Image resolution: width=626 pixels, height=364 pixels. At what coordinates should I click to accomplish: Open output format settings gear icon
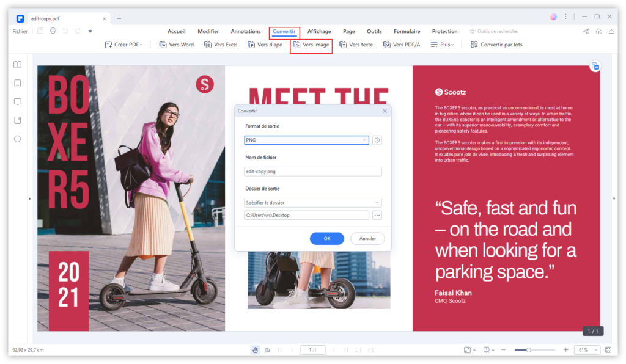tap(377, 140)
